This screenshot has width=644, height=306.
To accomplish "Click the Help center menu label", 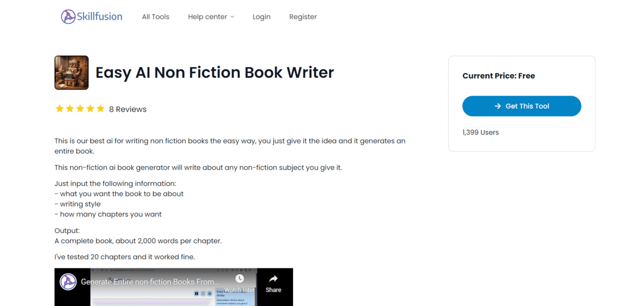I will click(207, 17).
